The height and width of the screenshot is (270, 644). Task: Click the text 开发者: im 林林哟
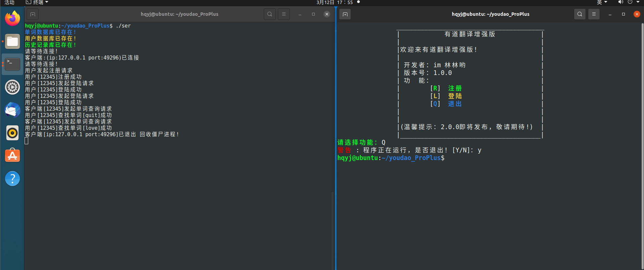(x=435, y=65)
